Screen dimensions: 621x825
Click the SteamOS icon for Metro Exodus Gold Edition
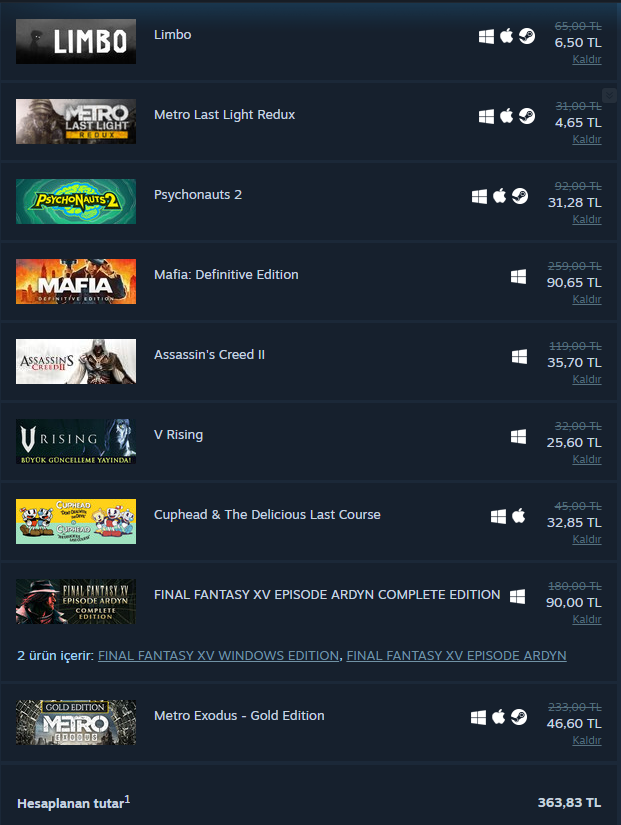click(519, 717)
